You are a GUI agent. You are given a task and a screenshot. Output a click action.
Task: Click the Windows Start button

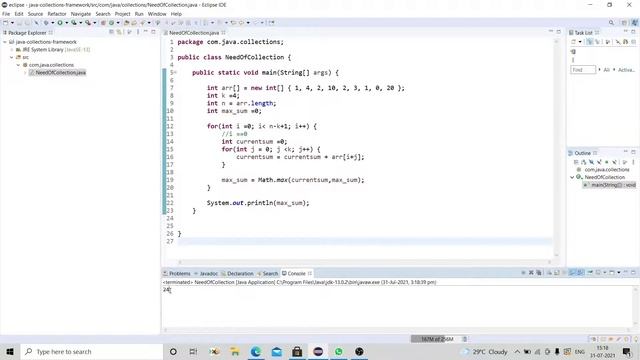tap(10, 351)
